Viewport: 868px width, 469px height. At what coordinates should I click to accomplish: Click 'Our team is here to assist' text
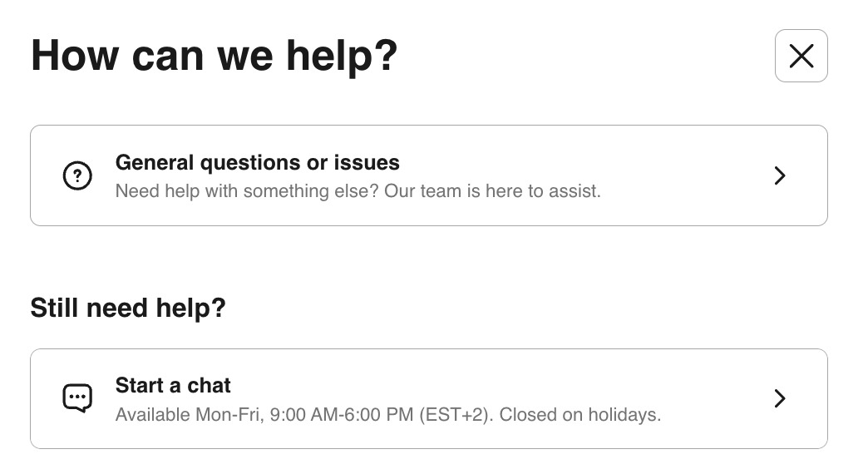[492, 191]
